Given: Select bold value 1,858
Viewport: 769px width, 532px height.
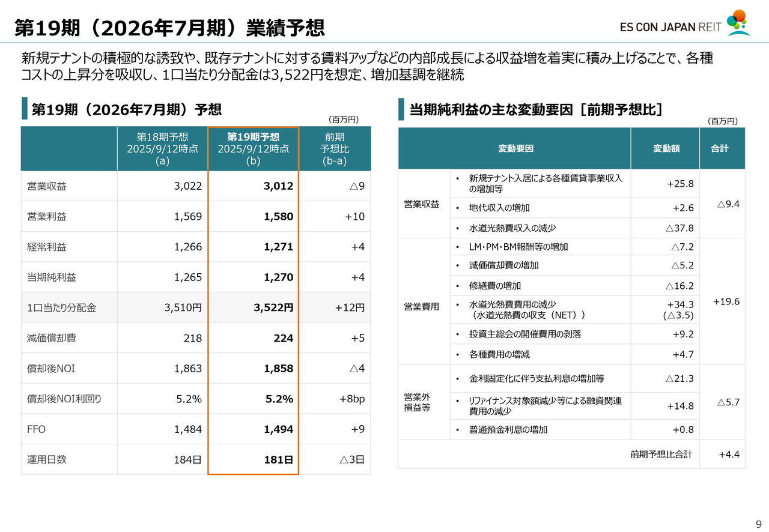Looking at the screenshot, I should click(278, 369).
